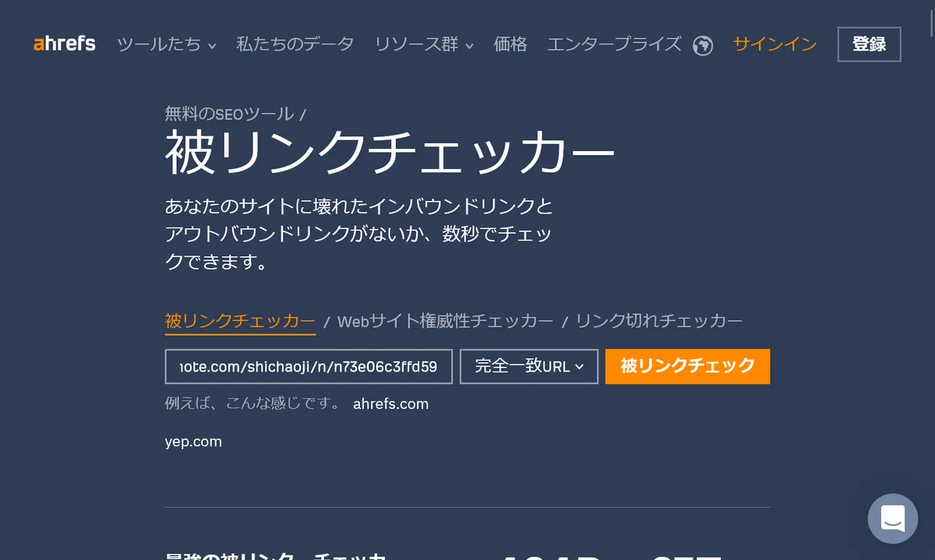
Task: Switch to リンク切れチェッカー tab
Action: click(x=659, y=321)
